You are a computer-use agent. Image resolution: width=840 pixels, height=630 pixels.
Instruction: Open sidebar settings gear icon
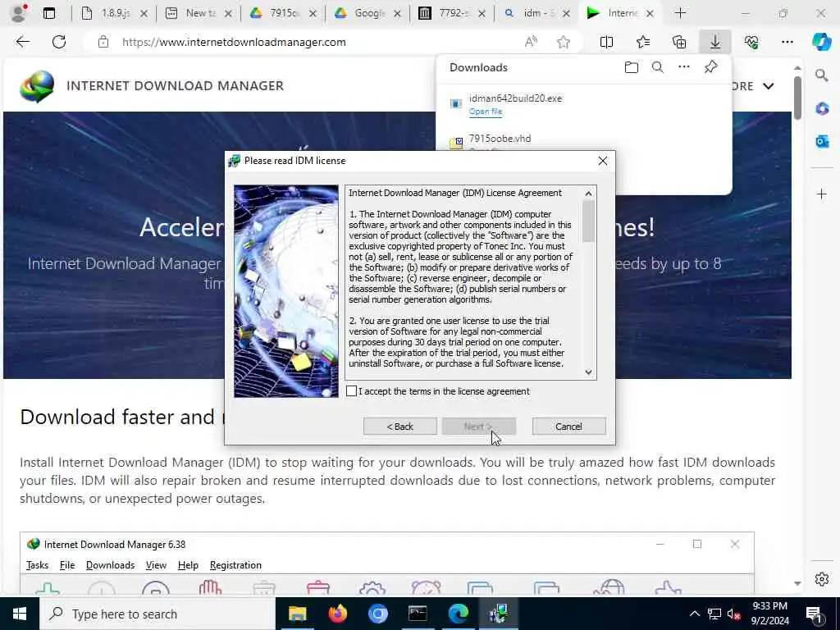pos(822,579)
